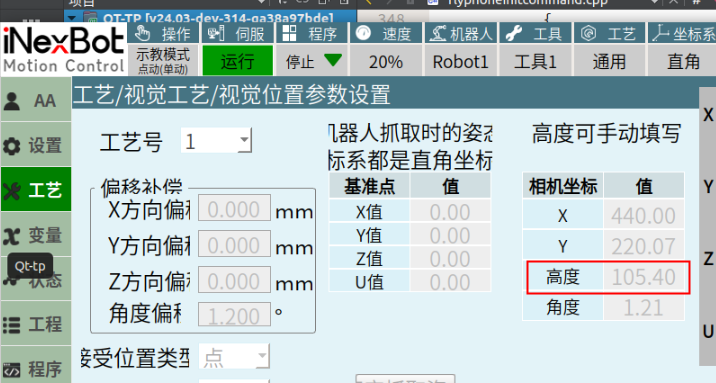Click the 基准点 Y值 value cell
The image size is (716, 383).
(x=450, y=235)
